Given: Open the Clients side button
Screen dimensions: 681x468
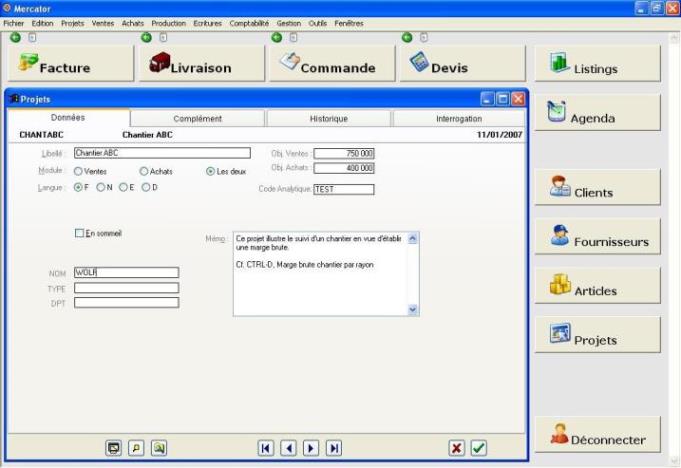Looking at the screenshot, I should click(598, 187).
